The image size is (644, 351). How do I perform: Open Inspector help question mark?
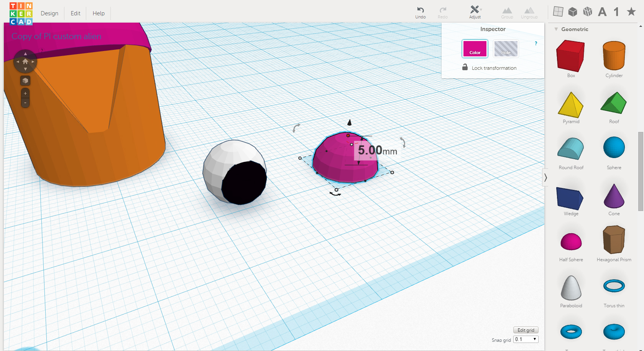(x=536, y=44)
